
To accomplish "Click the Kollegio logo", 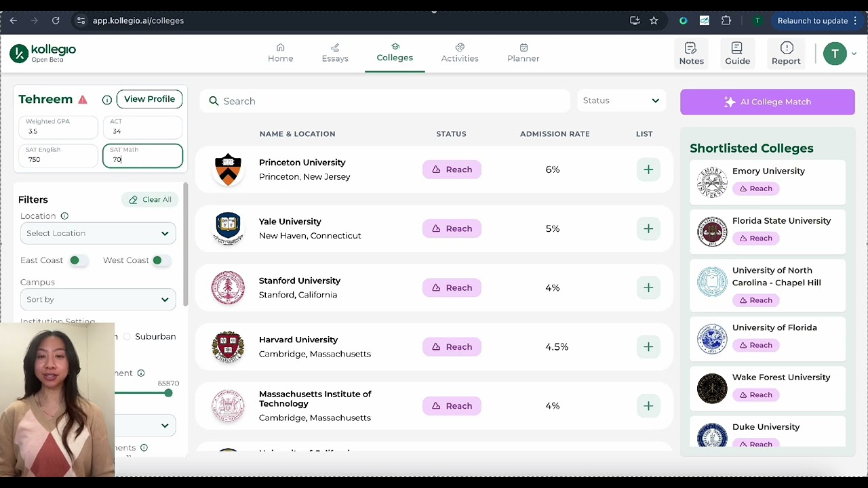I will (x=43, y=53).
